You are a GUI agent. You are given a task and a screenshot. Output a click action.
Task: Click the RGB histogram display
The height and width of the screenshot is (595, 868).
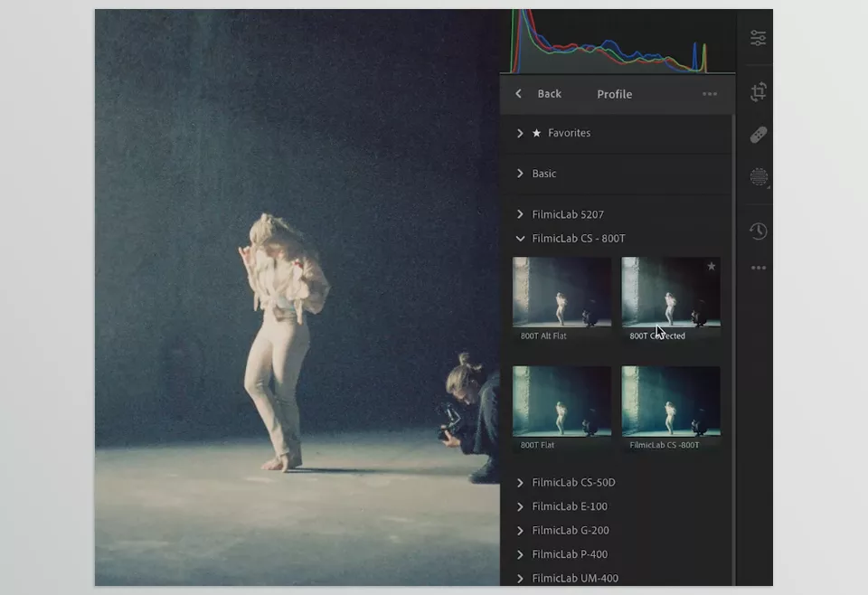tap(618, 41)
